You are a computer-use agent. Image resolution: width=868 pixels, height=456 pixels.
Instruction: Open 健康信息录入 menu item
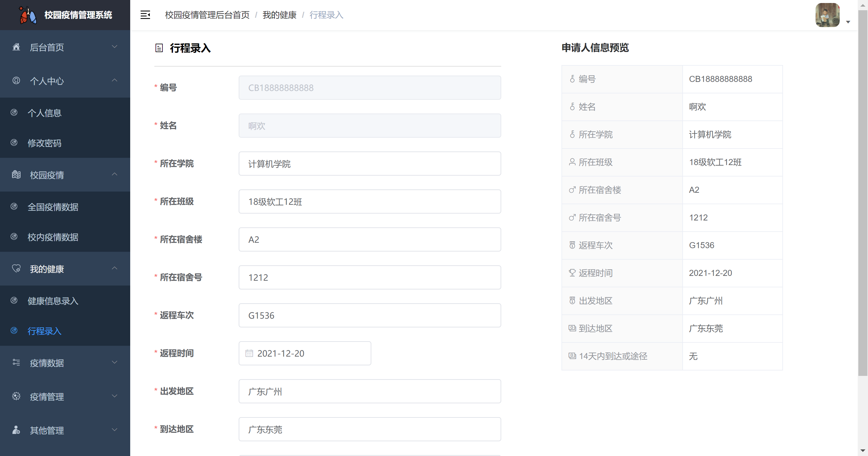53,301
